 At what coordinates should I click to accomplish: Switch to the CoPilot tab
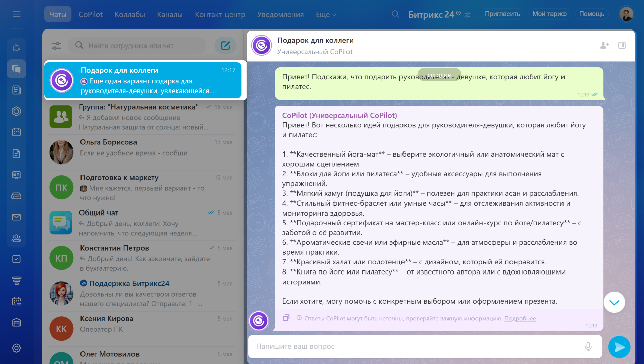[91, 15]
